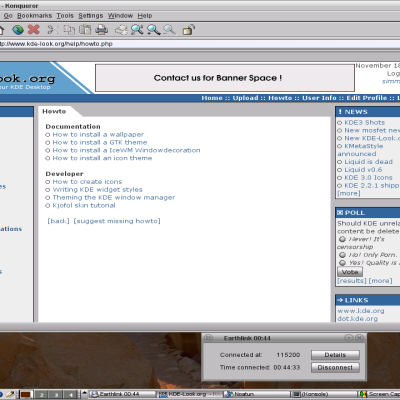Click Disconnect in the Earthlink window
This screenshot has height=400, width=400.
click(335, 368)
